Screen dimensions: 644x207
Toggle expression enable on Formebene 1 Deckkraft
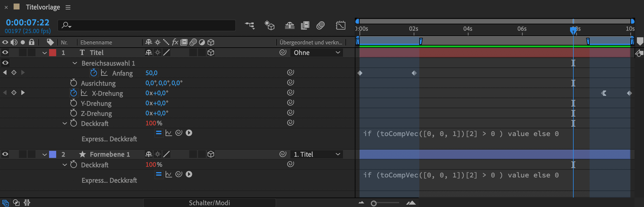tap(159, 174)
